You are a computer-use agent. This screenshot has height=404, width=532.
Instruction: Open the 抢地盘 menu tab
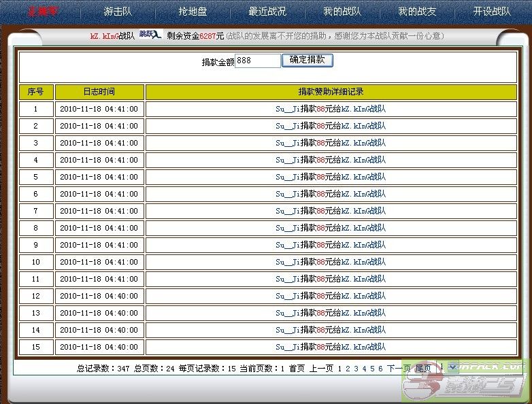(x=193, y=12)
